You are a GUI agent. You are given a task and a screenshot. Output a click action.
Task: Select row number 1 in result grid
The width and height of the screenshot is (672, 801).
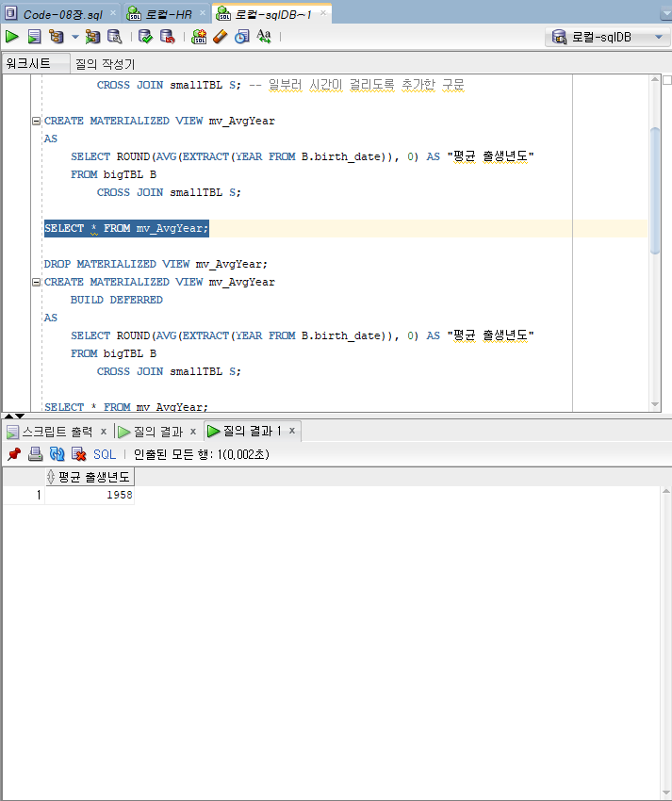coord(24,495)
